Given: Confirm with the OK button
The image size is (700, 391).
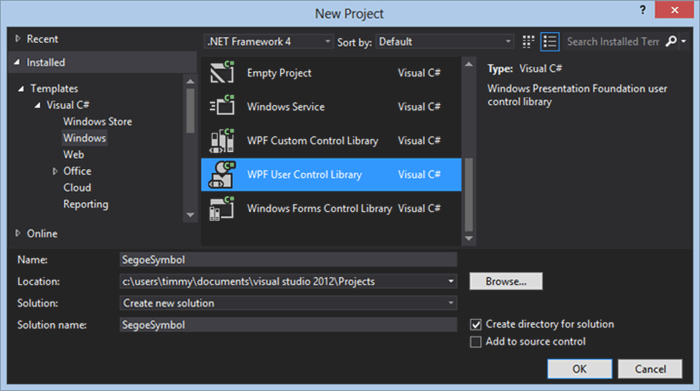Looking at the screenshot, I should [579, 369].
